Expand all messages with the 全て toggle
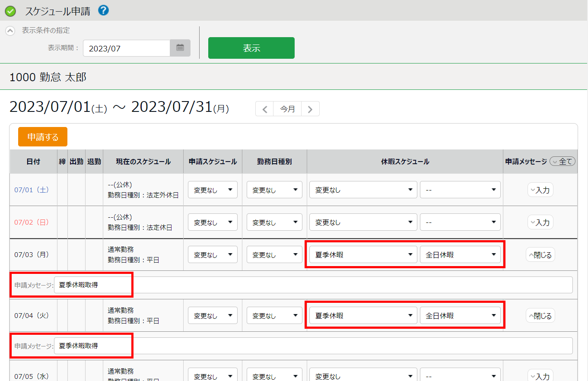Image resolution: width=588 pixels, height=381 pixels. (x=563, y=162)
